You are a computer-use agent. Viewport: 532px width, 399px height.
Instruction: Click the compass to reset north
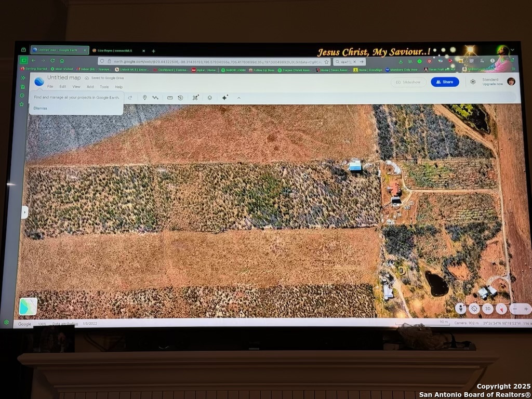click(x=501, y=309)
